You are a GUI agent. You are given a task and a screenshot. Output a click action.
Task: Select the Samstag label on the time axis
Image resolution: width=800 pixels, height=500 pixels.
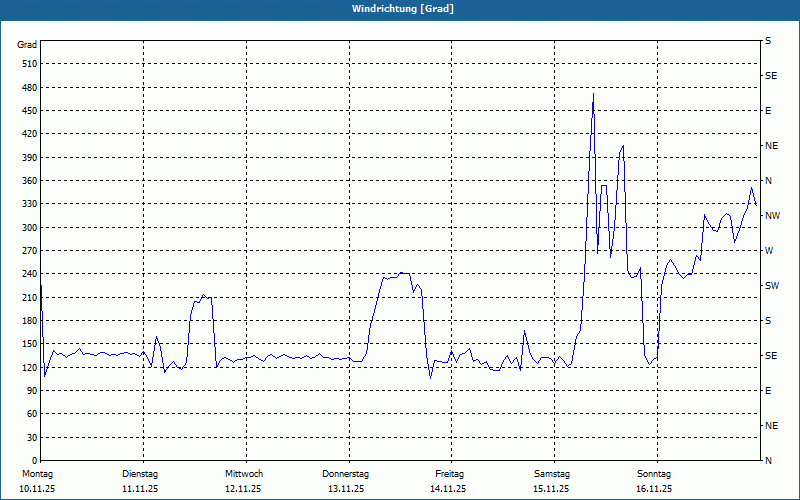[x=552, y=474]
